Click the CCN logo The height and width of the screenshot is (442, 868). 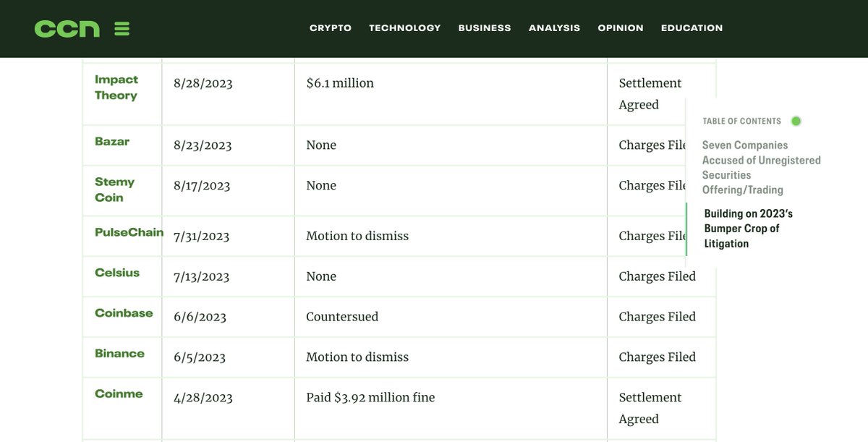point(67,29)
